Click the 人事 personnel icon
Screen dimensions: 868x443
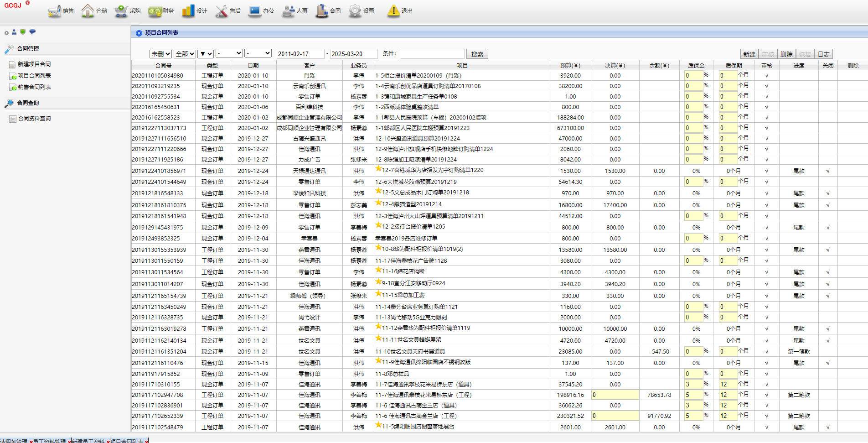click(x=288, y=11)
